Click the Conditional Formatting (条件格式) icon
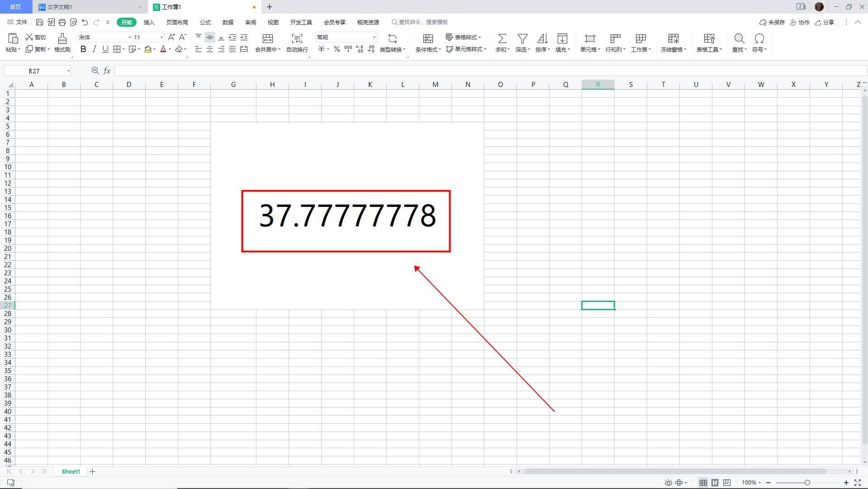 pyautogui.click(x=428, y=38)
